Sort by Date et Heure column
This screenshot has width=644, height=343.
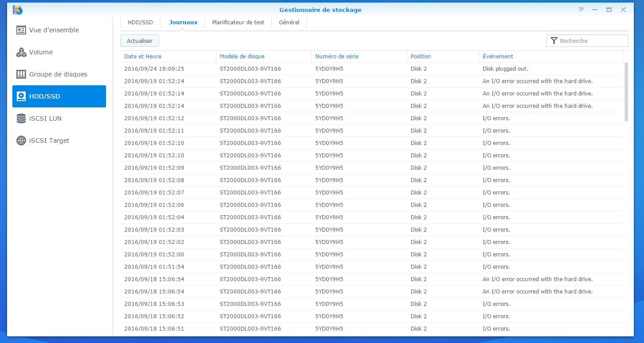[x=168, y=57]
